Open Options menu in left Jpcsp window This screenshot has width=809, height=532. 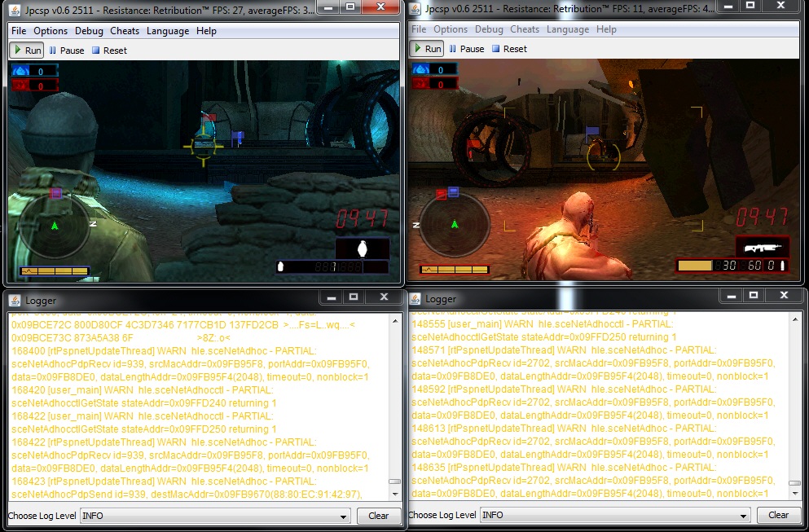pyautogui.click(x=51, y=31)
